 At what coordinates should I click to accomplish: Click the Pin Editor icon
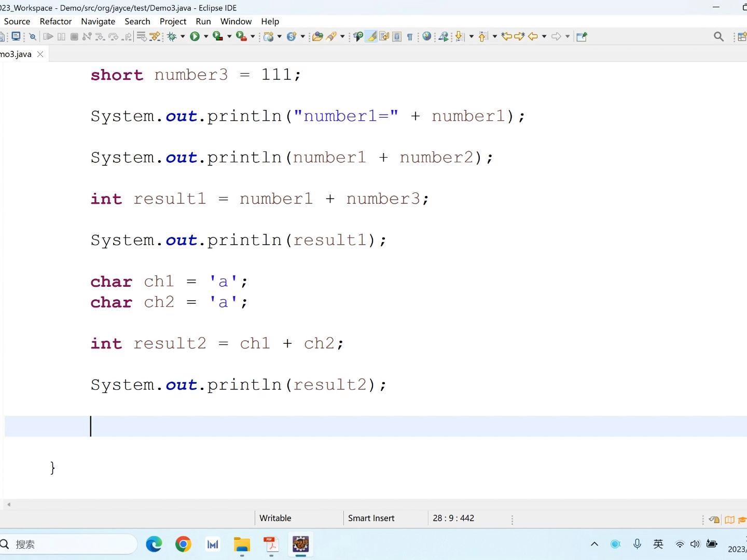pyautogui.click(x=582, y=36)
